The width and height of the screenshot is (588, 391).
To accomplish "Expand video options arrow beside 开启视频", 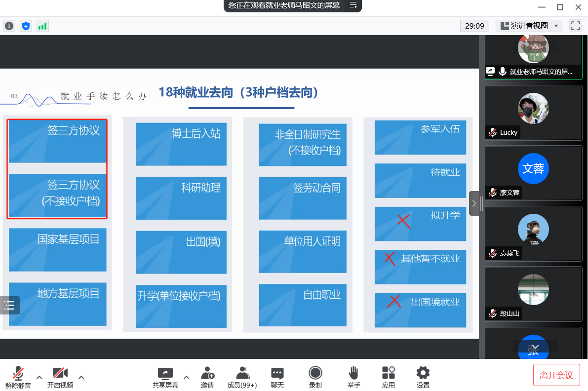I will [81, 377].
